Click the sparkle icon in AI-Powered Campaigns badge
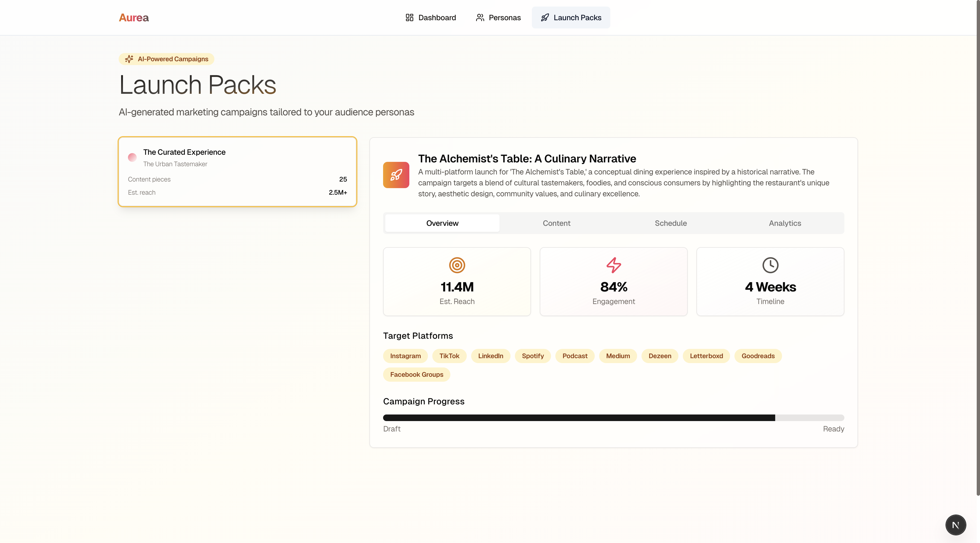This screenshot has height=543, width=980. [129, 59]
